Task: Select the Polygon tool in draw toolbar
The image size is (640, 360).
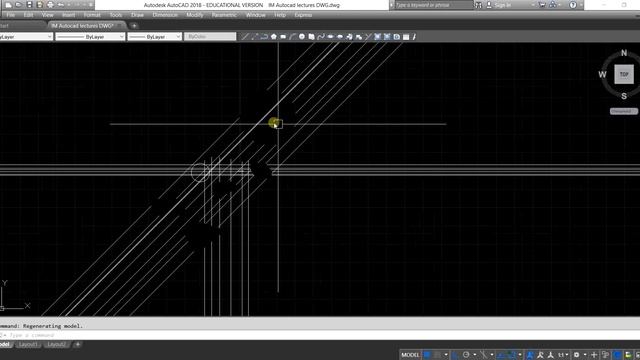Action: 273,37
